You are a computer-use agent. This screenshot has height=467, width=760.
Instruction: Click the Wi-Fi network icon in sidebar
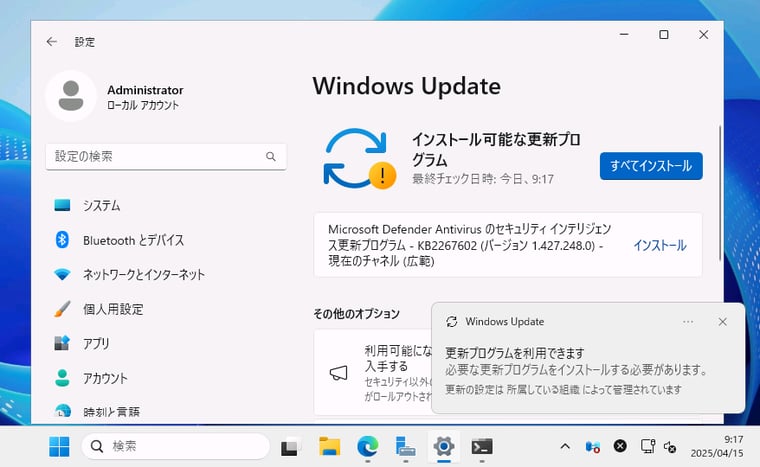tap(63, 274)
